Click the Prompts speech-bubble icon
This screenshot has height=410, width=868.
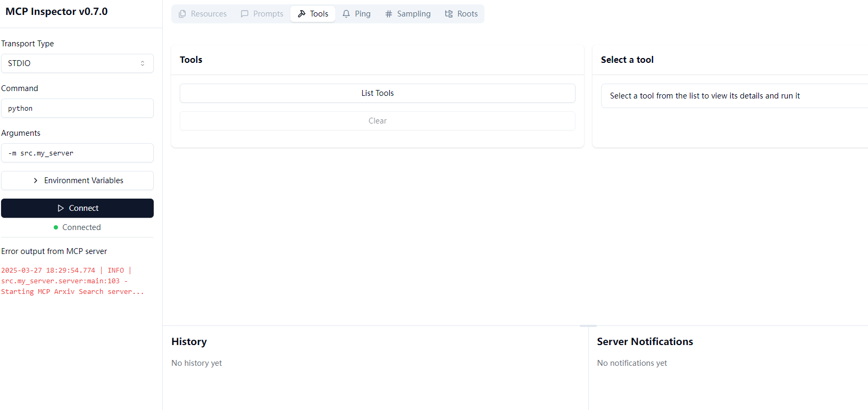click(245, 14)
